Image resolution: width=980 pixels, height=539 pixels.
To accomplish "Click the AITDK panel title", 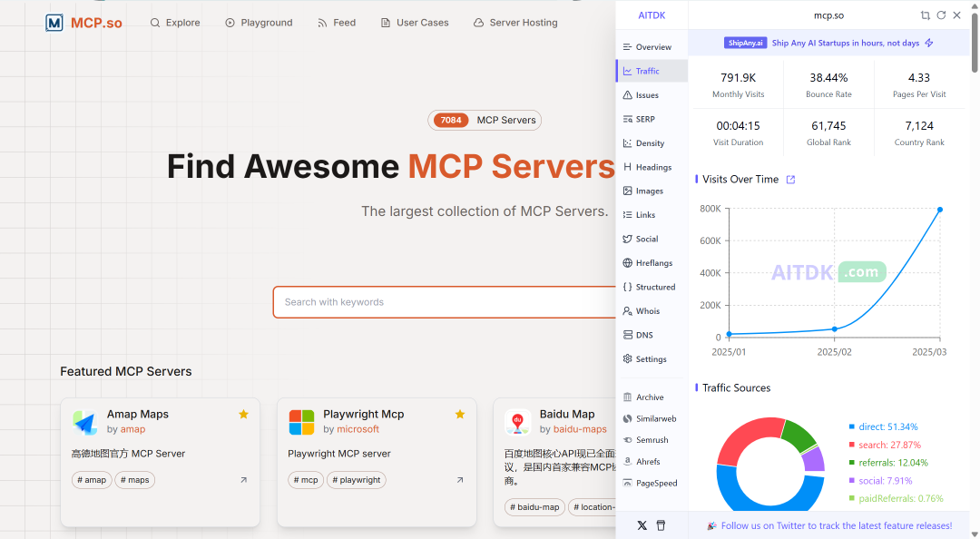I will click(x=652, y=15).
